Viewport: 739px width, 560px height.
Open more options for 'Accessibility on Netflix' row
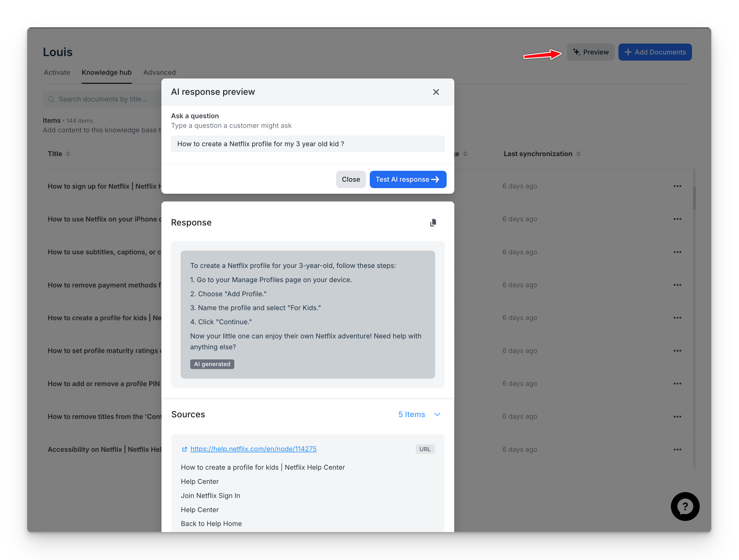click(x=677, y=449)
